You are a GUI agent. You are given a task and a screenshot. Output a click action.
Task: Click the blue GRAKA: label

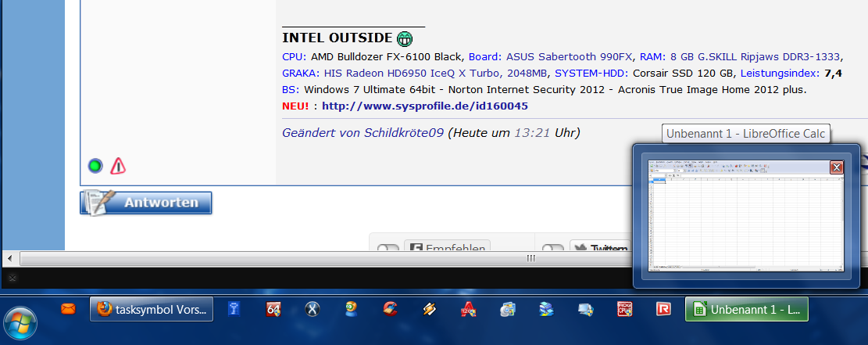(301, 74)
